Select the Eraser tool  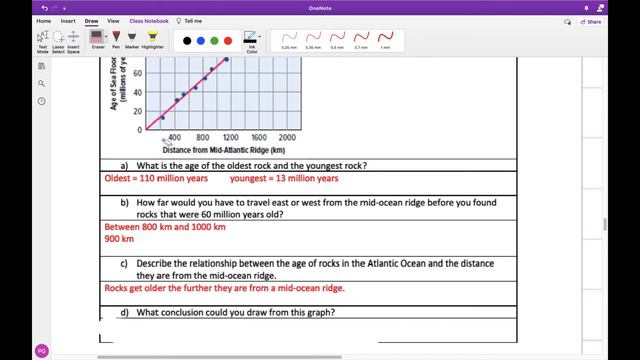[x=97, y=40]
